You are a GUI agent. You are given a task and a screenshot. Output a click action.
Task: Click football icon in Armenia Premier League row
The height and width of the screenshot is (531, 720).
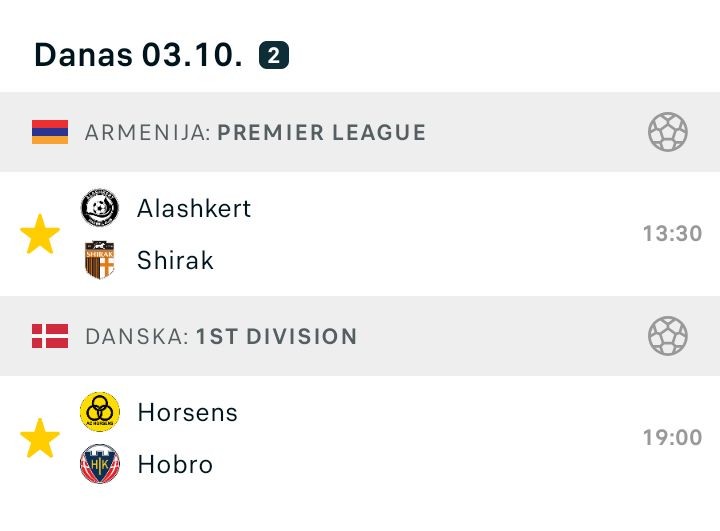click(x=667, y=132)
